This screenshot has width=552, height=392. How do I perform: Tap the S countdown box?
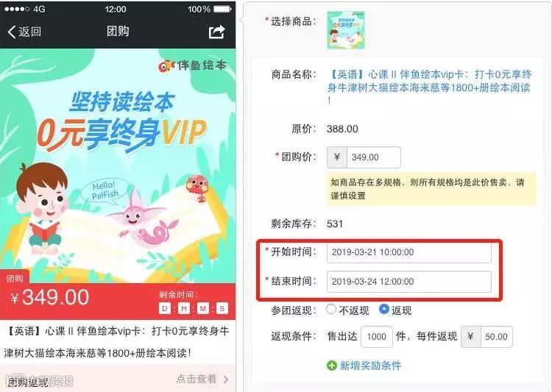[222, 309]
